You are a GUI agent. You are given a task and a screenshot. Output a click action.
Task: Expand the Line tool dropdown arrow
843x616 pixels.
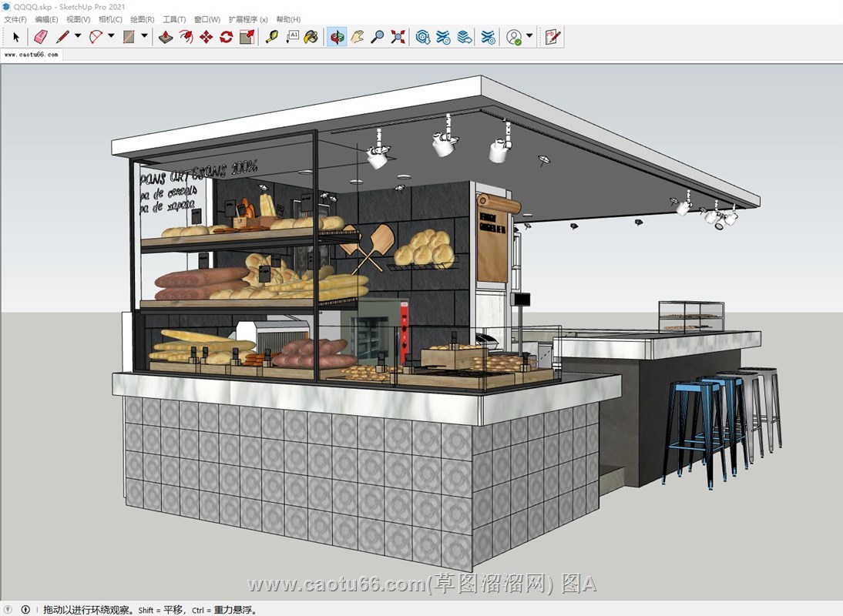coord(78,36)
